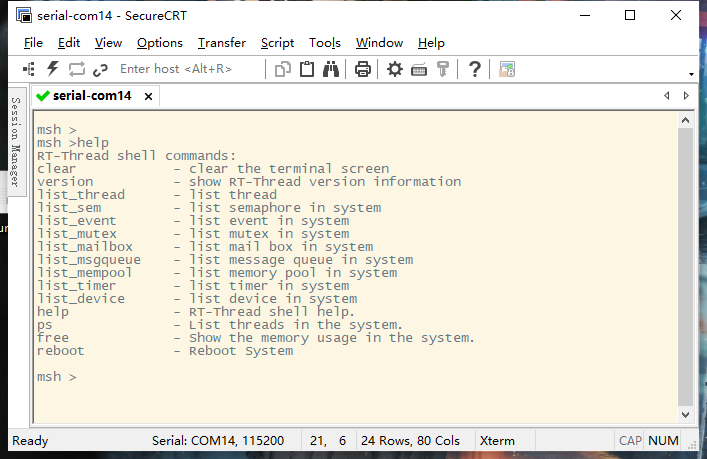Screen dimensions: 707x459
Task: Click the 'list_thread' command text
Action: tap(81, 195)
